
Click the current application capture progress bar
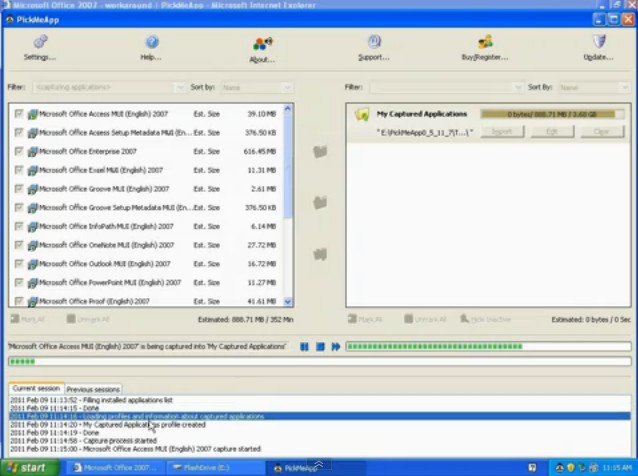pos(488,347)
